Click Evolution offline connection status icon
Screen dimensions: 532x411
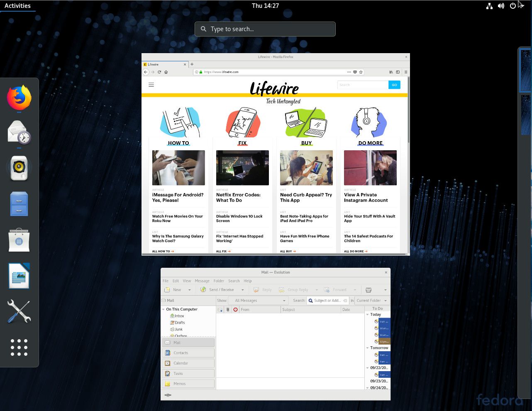pos(168,395)
